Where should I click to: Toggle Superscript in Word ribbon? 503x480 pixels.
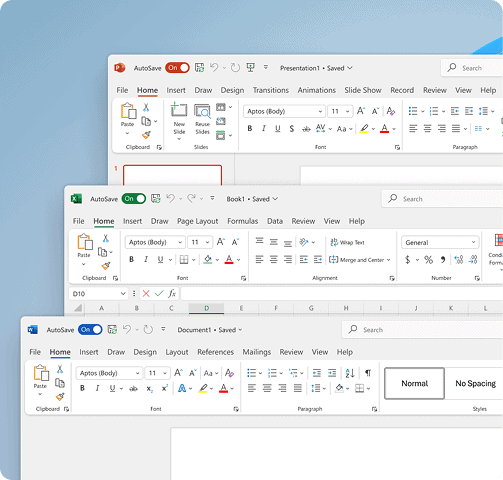165,388
